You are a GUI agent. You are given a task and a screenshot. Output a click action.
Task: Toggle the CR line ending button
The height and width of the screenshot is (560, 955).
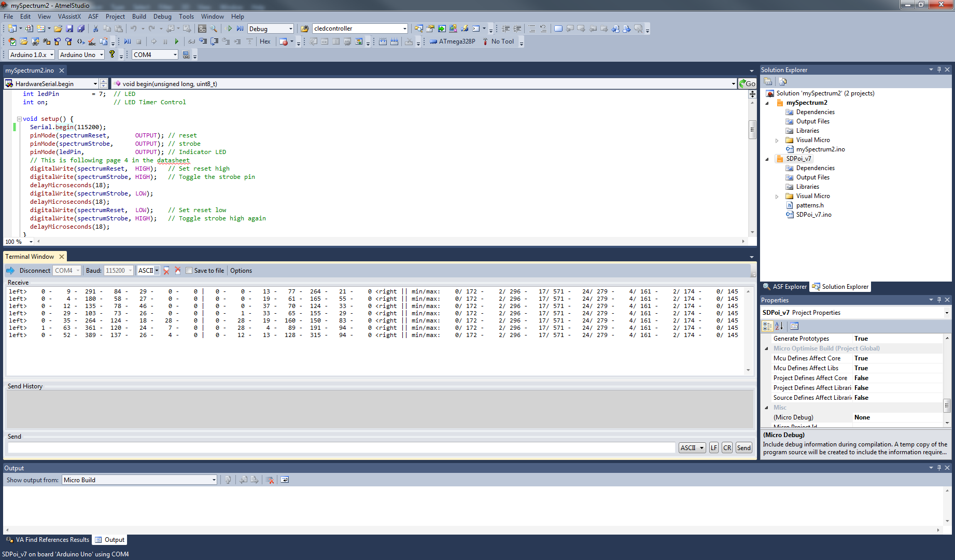(x=727, y=448)
